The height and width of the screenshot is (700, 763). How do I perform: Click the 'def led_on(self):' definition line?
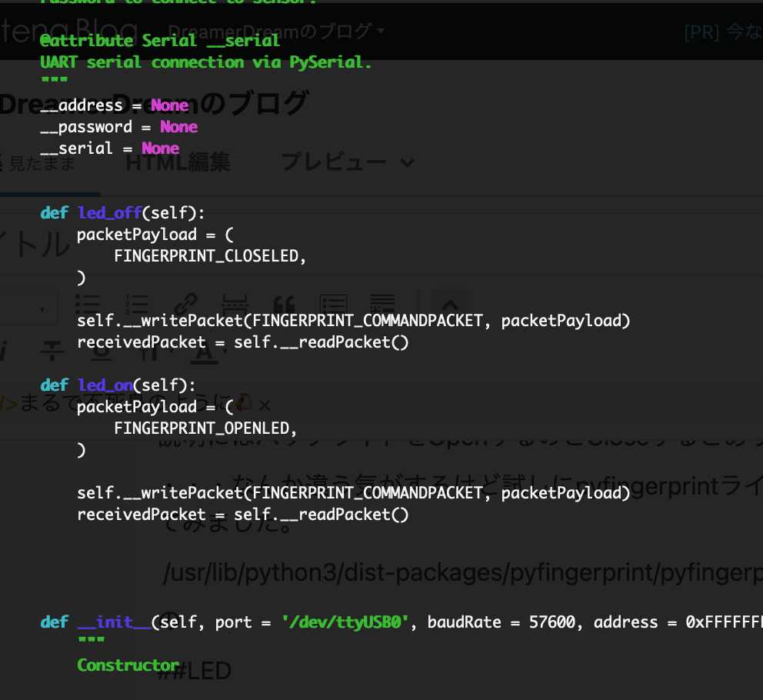click(118, 385)
